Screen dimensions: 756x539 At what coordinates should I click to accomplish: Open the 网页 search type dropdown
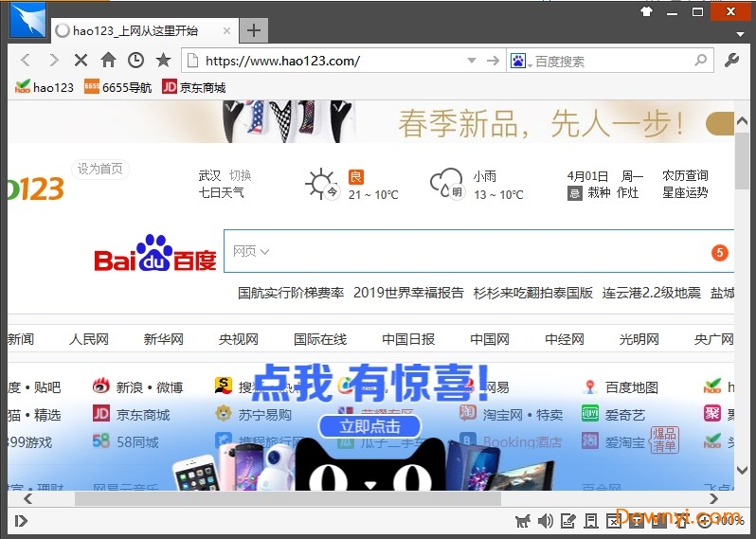[251, 251]
